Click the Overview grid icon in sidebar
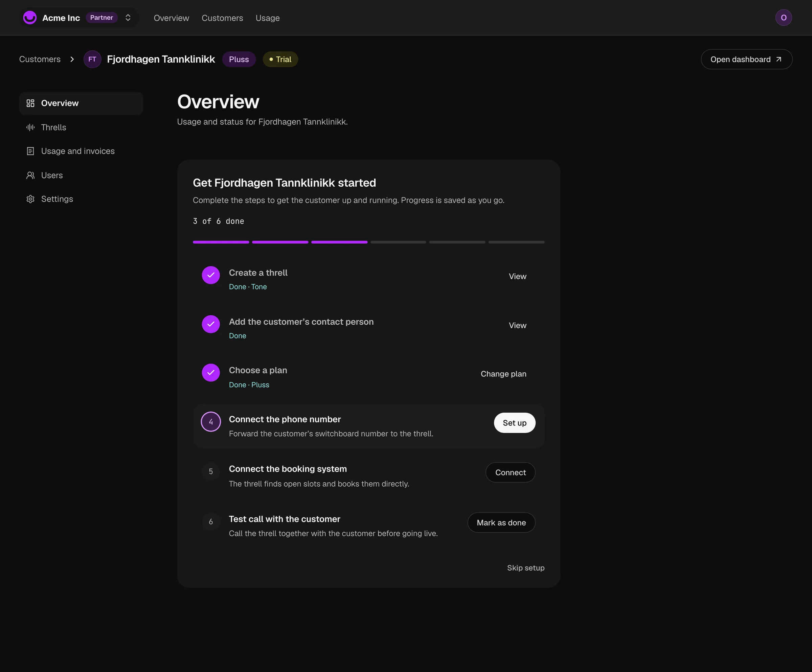Image resolution: width=812 pixels, height=672 pixels. (30, 103)
